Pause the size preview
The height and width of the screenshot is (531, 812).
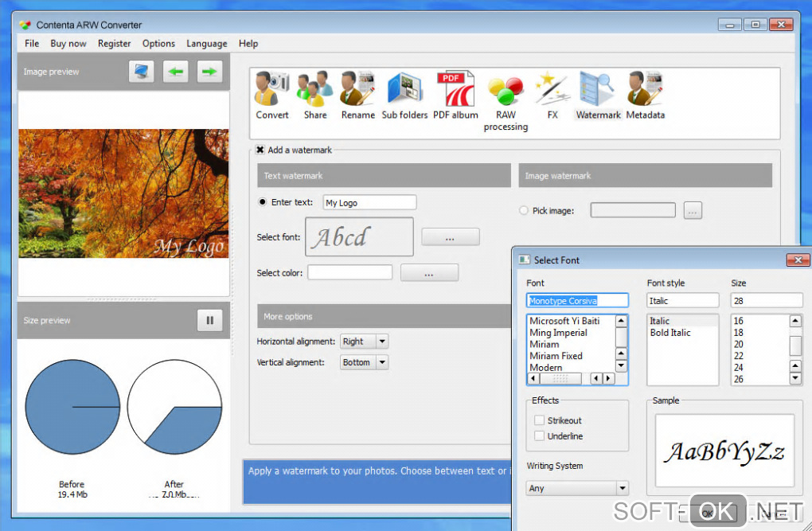tap(209, 320)
